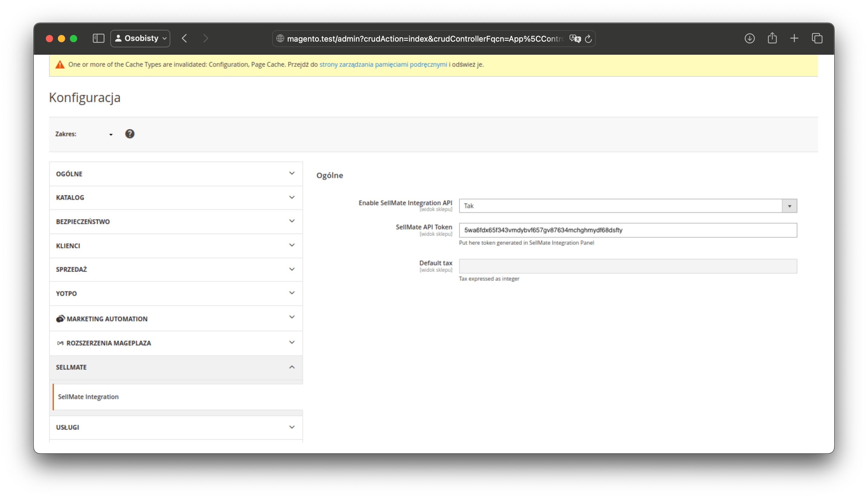This screenshot has height=498, width=868.
Task: Minimize the window with yellow button
Action: tap(61, 39)
